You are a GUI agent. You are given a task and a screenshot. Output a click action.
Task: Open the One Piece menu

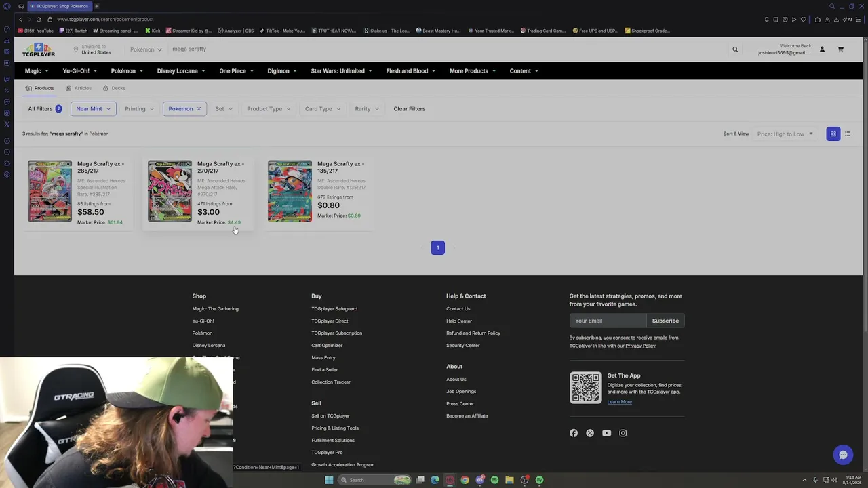coord(237,70)
